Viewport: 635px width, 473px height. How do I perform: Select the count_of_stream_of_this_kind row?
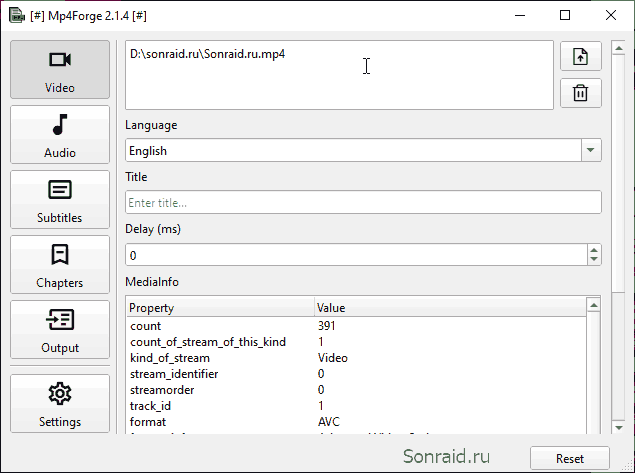(356, 342)
